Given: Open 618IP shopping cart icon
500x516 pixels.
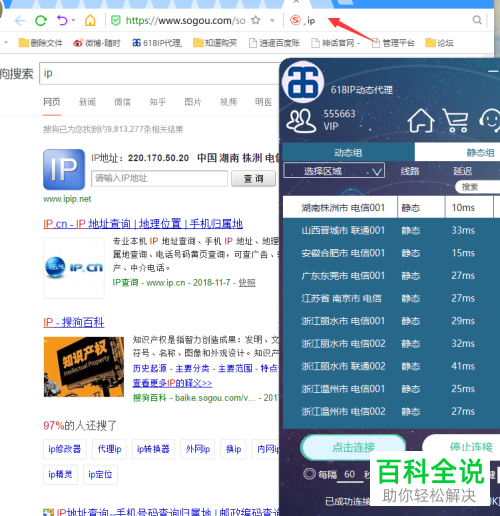Looking at the screenshot, I should [456, 120].
